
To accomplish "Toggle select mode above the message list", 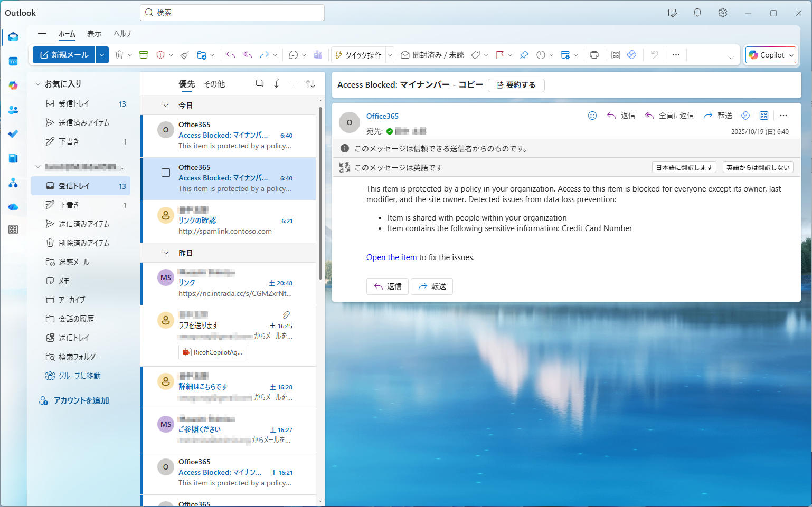I will coord(259,83).
